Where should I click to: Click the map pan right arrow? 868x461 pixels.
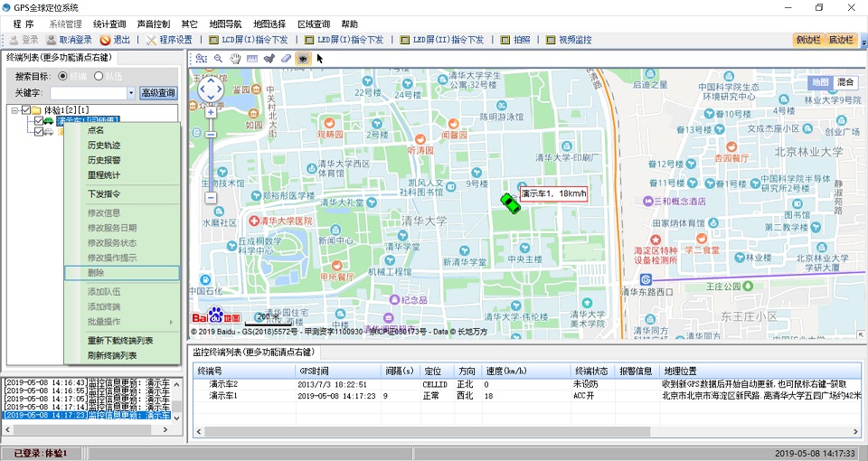click(220, 89)
